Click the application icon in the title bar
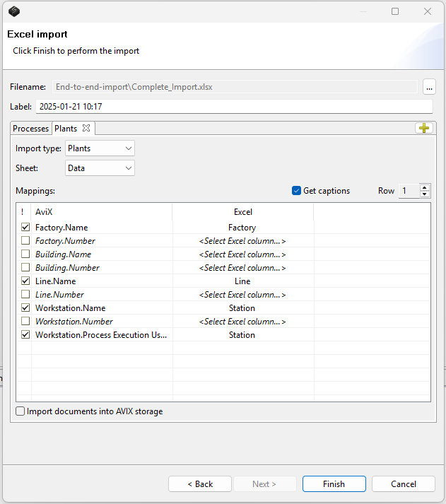446x504 pixels. point(14,11)
